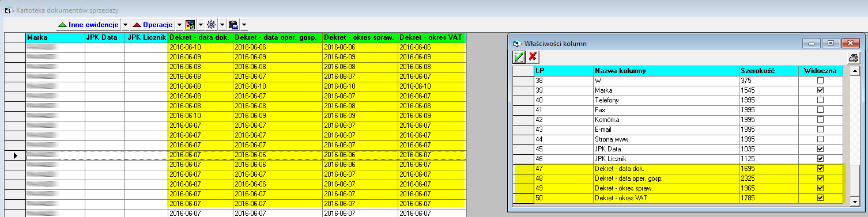Select Dekret - okres VAT name cell
Image resolution: width=868 pixels, height=217 pixels.
tap(666, 198)
